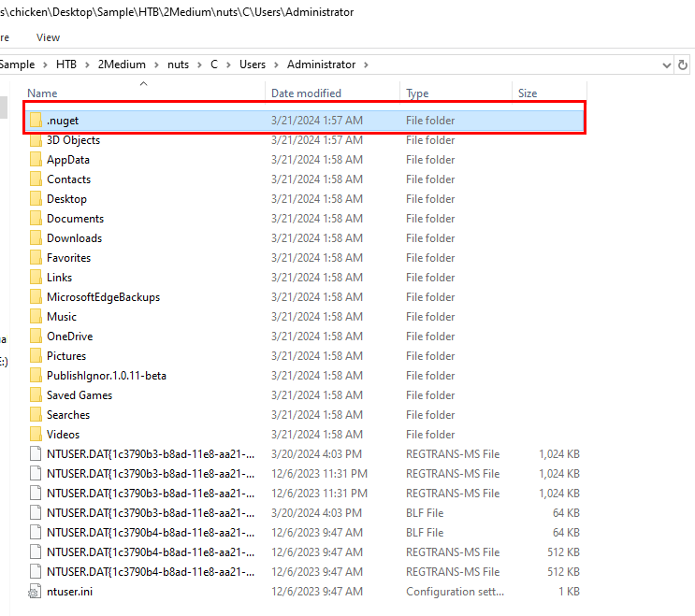
Task: Select the ntuser.ini file icon
Action: point(36,592)
